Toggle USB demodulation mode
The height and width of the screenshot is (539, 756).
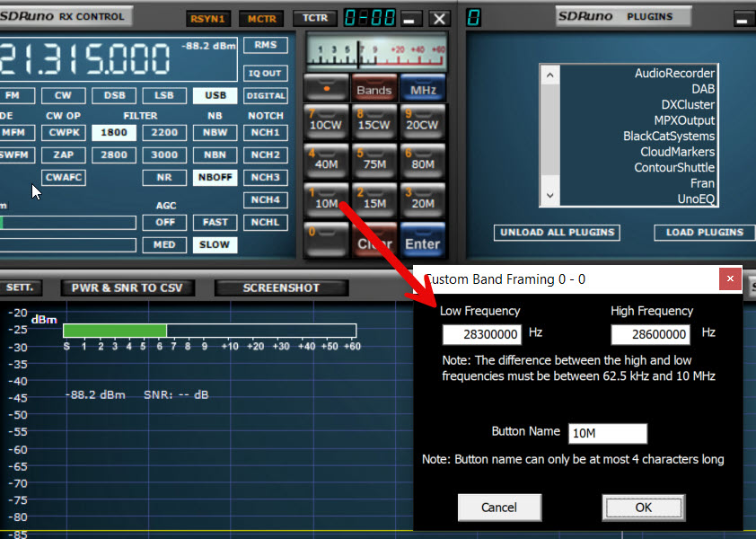pyautogui.click(x=215, y=95)
